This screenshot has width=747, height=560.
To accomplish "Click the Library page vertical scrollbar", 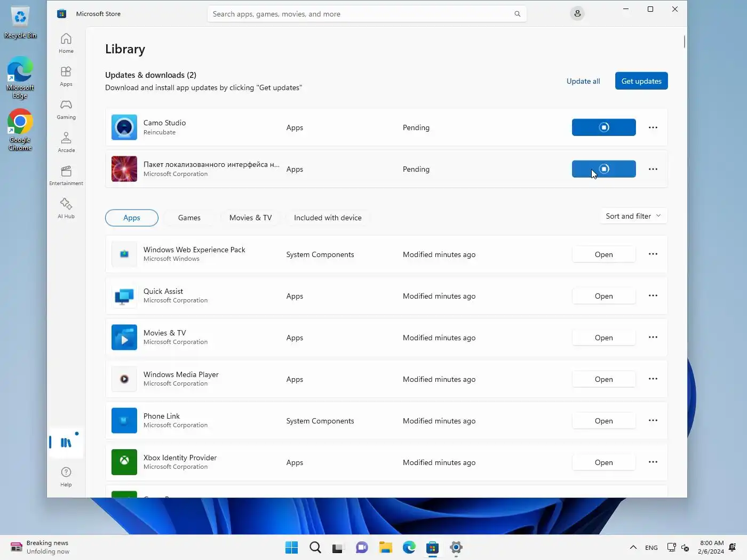I will pos(684,42).
